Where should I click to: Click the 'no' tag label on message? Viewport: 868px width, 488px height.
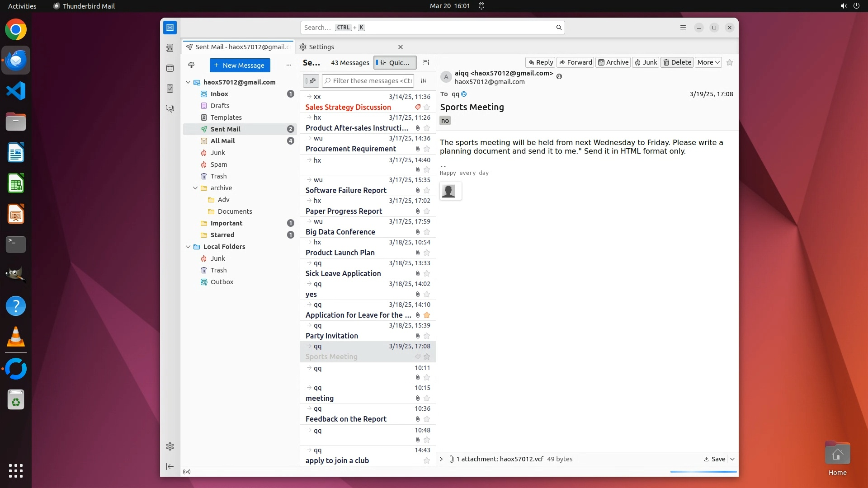point(445,121)
